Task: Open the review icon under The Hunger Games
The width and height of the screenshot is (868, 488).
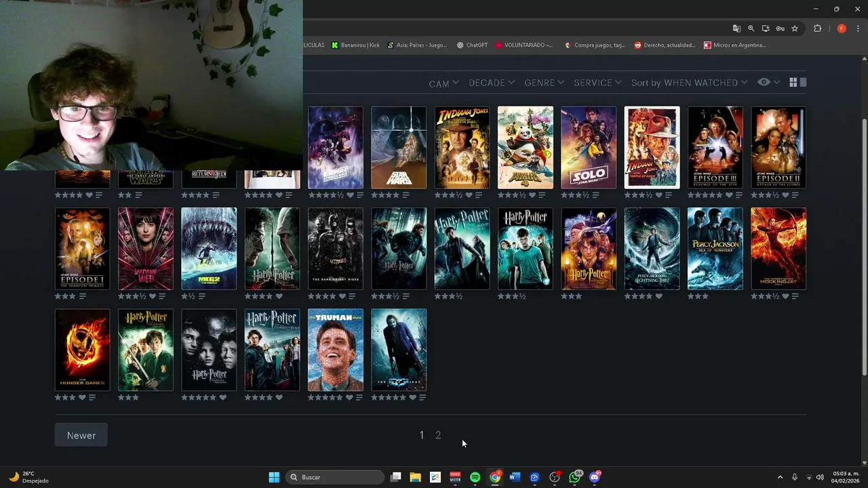Action: click(92, 398)
